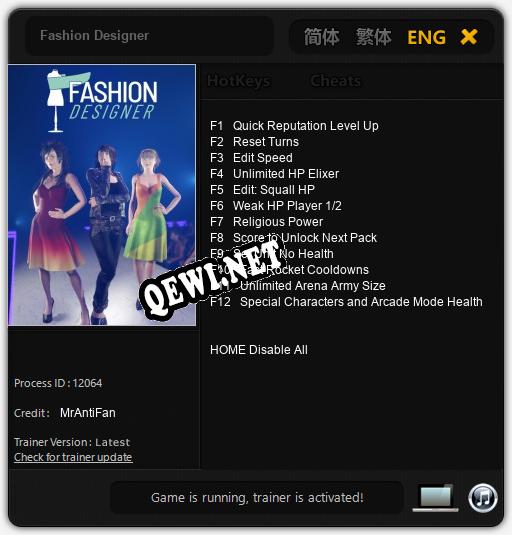Click Check for trainer update link
Viewport: 512px width, 535px height.
click(x=73, y=457)
